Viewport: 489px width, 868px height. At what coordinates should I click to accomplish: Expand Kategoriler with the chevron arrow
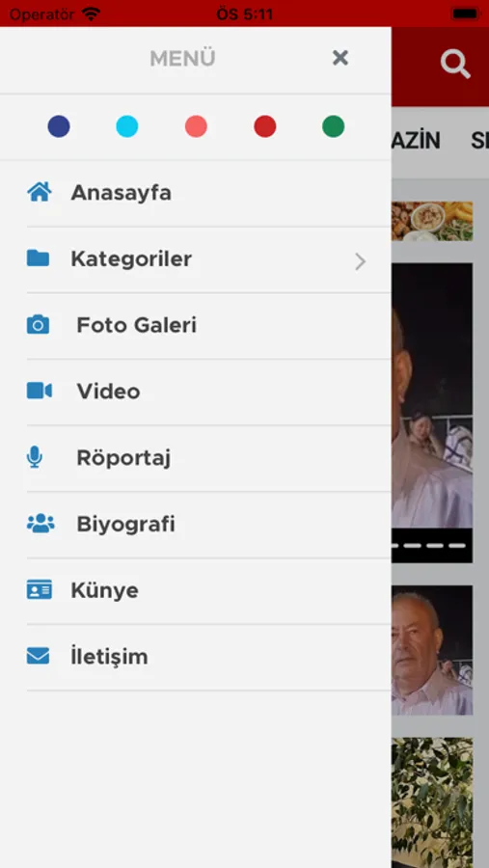coord(361,261)
